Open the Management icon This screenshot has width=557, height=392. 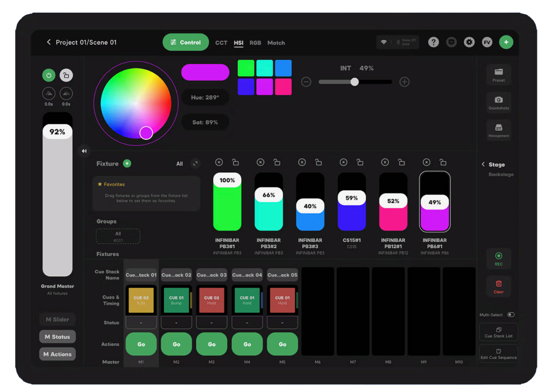click(x=498, y=130)
